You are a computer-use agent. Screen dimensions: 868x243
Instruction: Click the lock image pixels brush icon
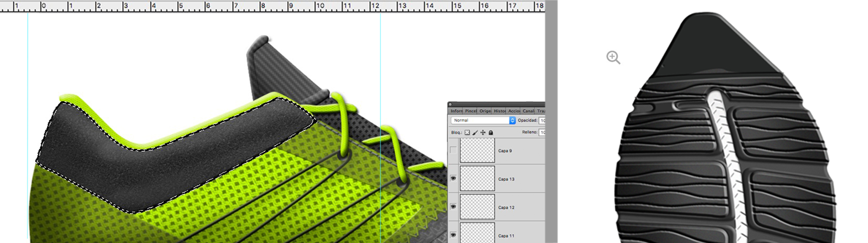475,133
